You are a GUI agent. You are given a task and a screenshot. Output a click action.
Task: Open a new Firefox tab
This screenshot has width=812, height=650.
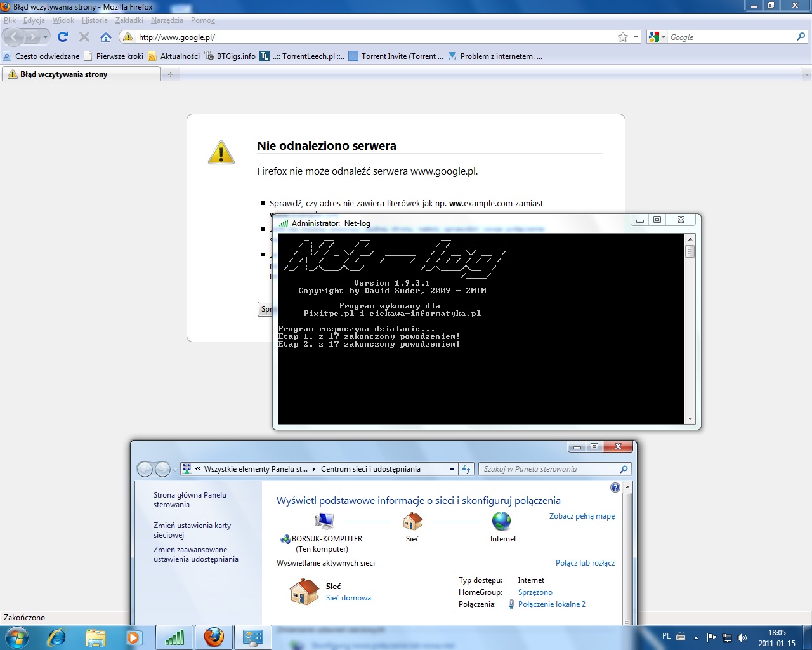click(x=170, y=74)
